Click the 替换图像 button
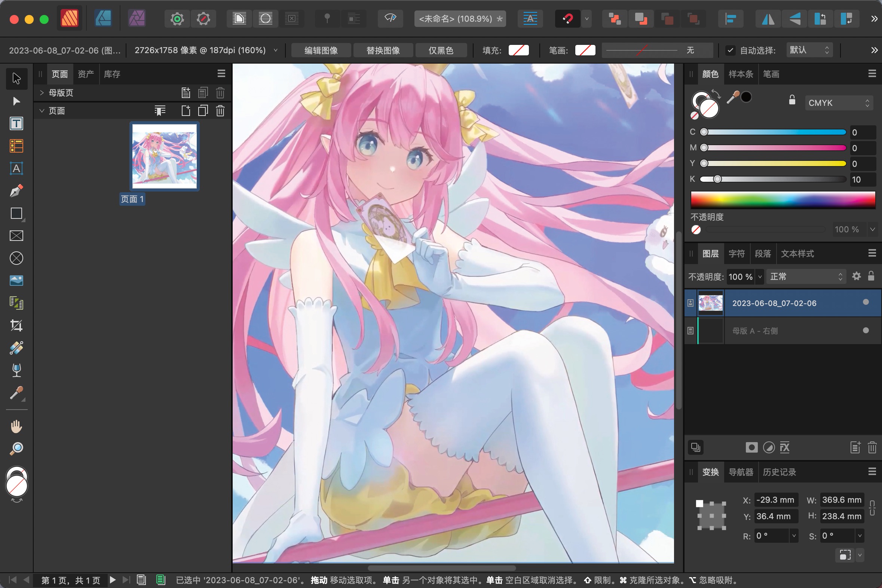 pyautogui.click(x=383, y=50)
